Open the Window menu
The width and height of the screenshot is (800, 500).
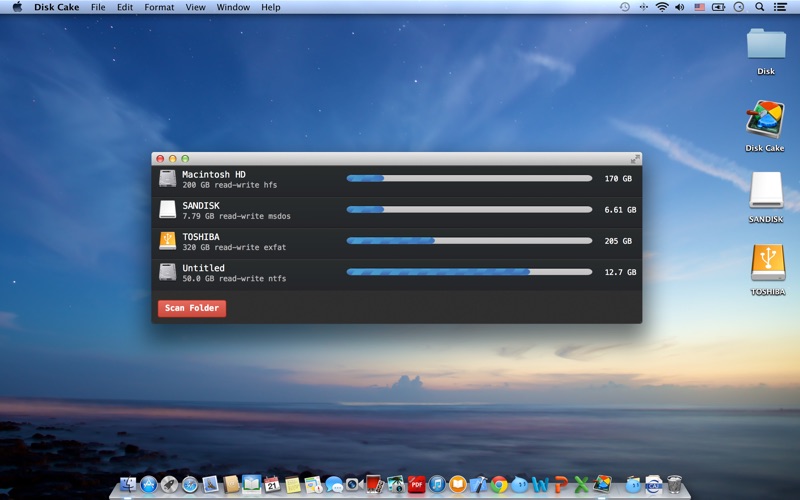[233, 7]
